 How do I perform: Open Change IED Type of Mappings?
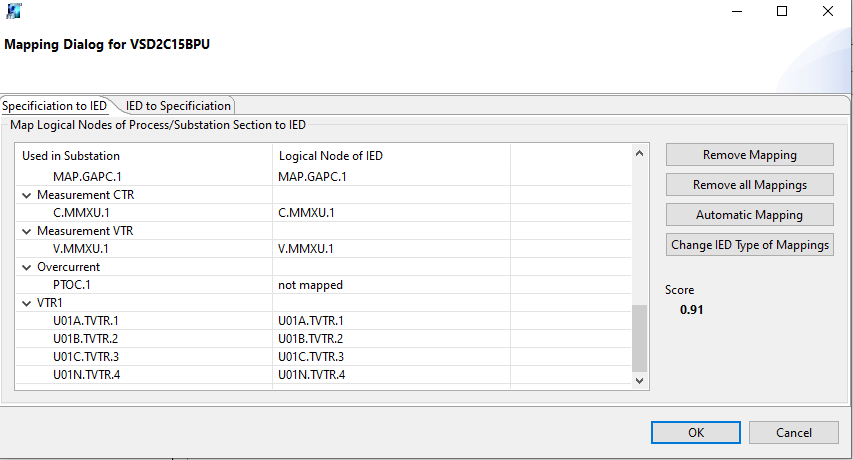(749, 245)
